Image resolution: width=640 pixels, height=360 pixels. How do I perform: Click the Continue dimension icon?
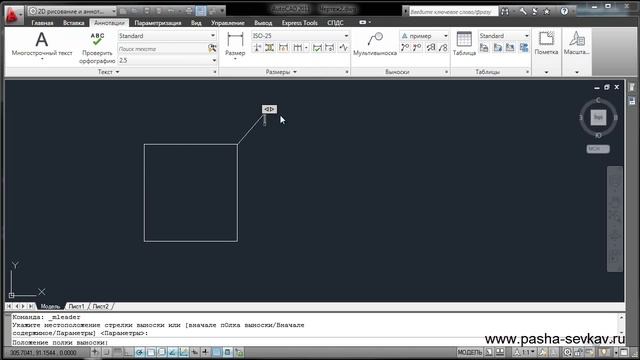[298, 48]
